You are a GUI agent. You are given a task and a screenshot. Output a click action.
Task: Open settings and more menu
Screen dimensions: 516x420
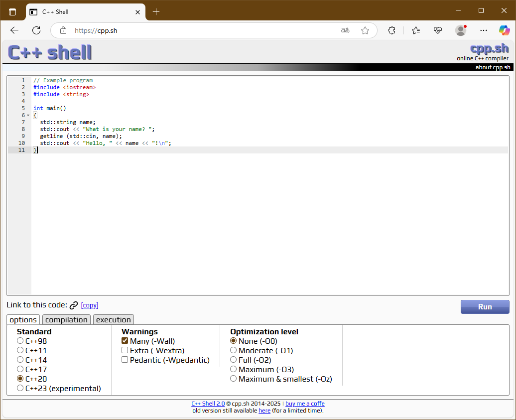pos(484,30)
